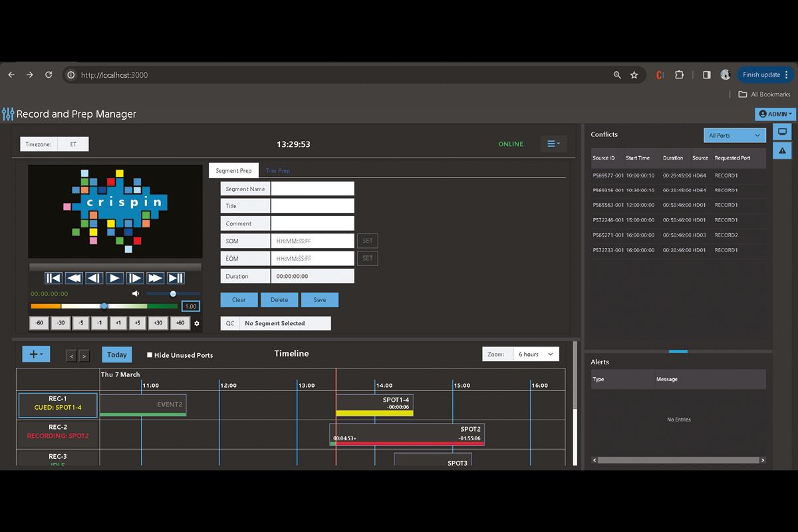Click the Save segment button
Image resolution: width=798 pixels, height=532 pixels.
(x=319, y=300)
